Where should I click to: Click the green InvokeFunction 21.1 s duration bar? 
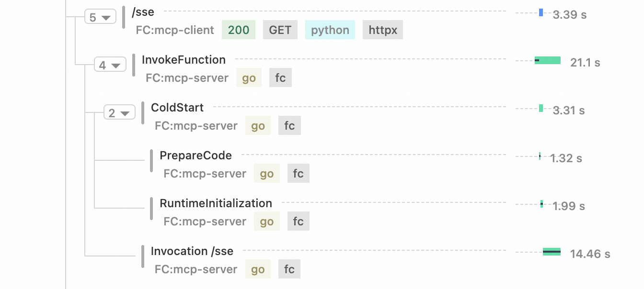(548, 60)
